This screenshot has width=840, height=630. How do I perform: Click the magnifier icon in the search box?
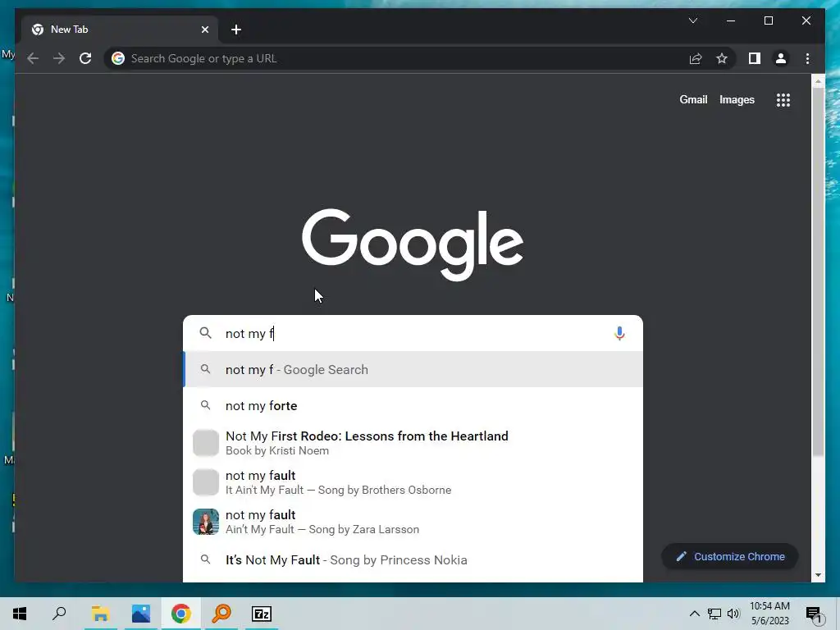pos(205,333)
